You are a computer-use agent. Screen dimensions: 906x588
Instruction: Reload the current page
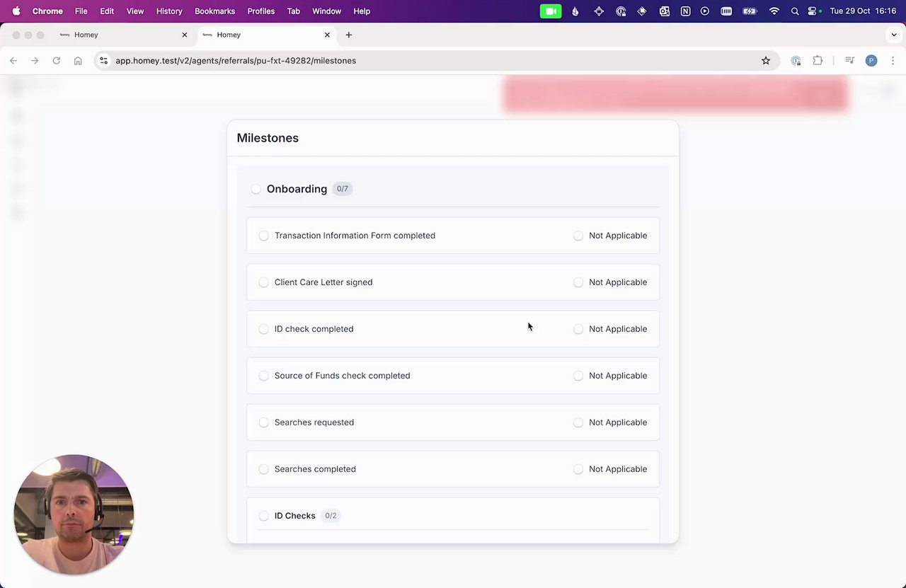[57, 61]
